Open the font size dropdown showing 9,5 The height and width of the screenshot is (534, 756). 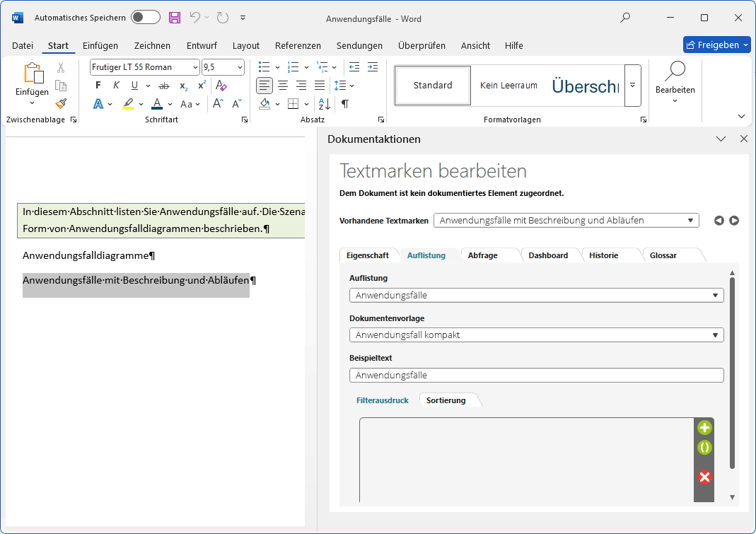coord(240,67)
